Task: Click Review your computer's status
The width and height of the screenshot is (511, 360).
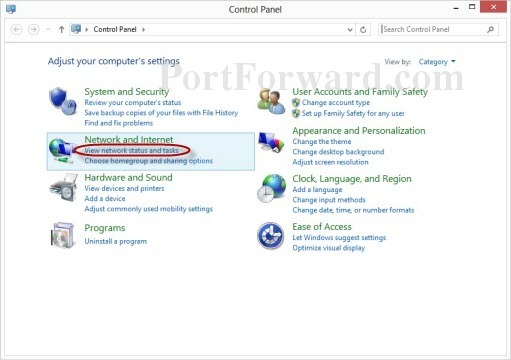Action: click(133, 103)
